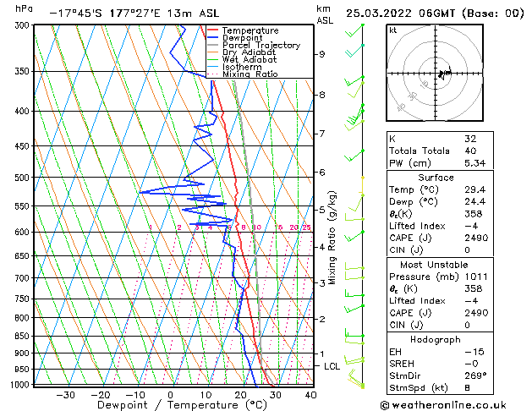Screen dimensions: 532x411
Task: Click the 'LCL' height marker label
Action: point(332,366)
